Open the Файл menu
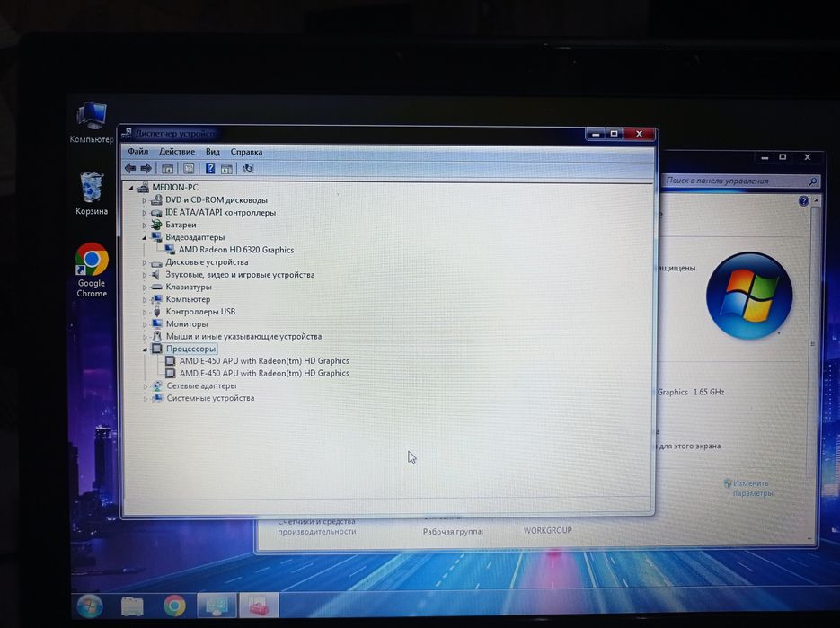This screenshot has height=628, width=840. (137, 152)
